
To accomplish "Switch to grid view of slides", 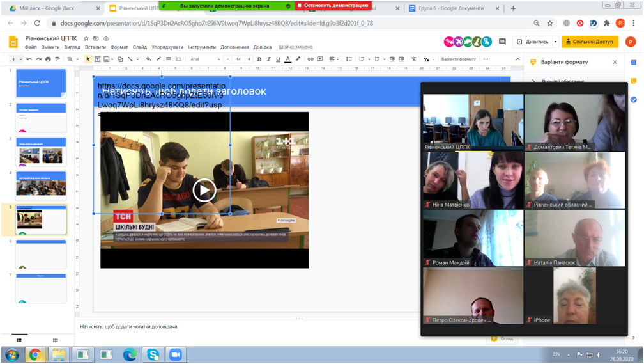I will pos(56,340).
